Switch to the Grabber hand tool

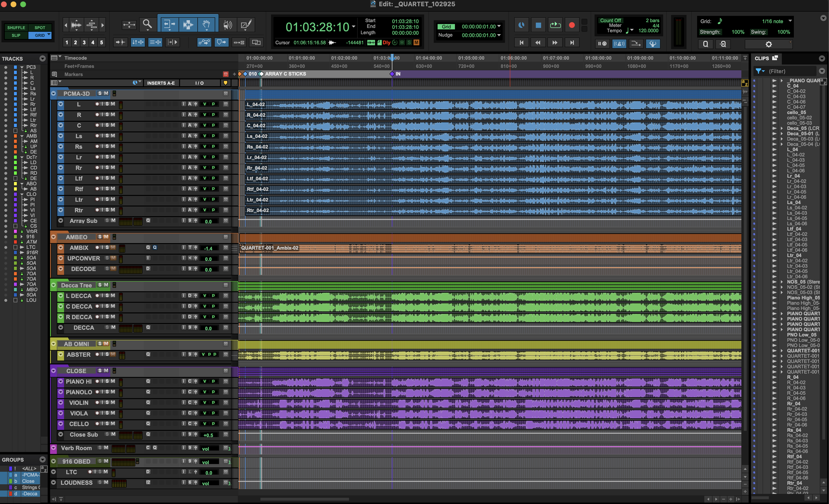206,24
